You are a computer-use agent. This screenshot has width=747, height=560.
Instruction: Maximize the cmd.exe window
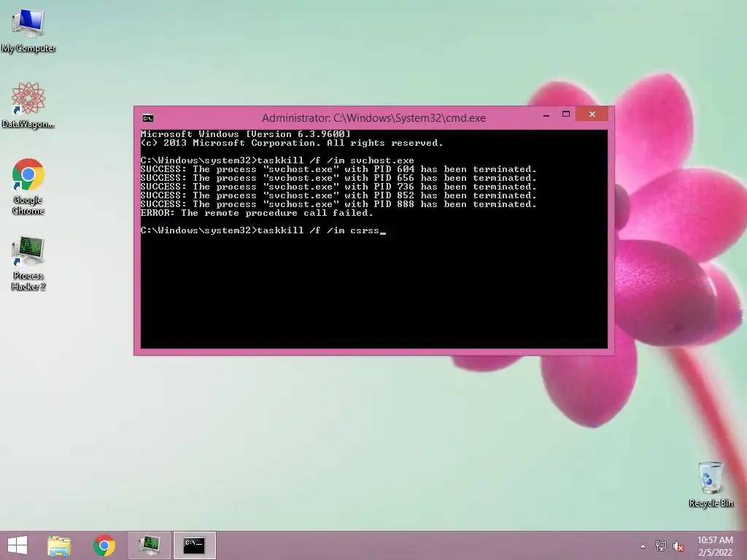566,114
